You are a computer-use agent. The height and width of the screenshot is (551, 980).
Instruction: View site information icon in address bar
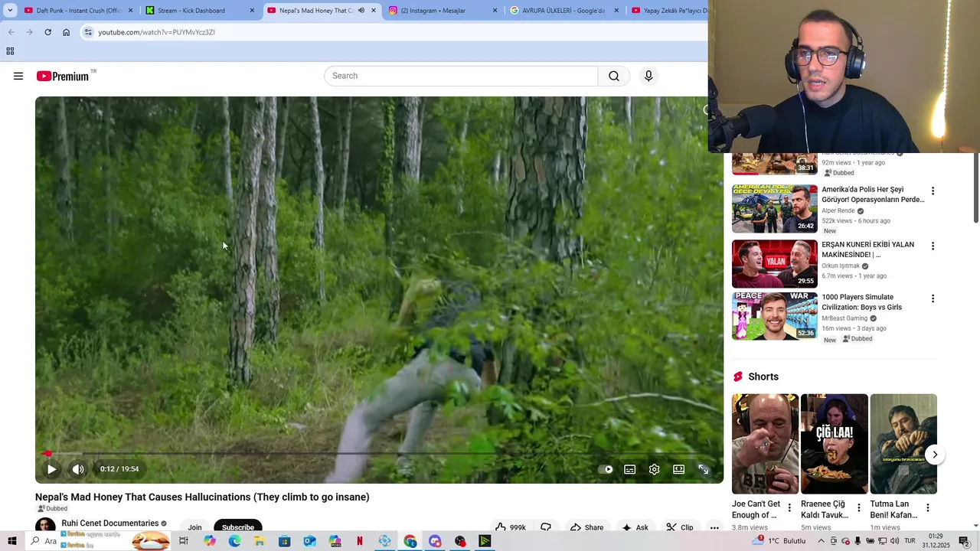[x=88, y=32]
